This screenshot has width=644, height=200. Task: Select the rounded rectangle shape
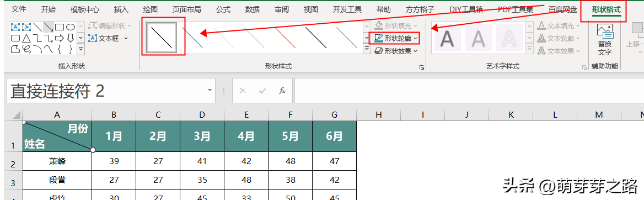[x=15, y=38]
